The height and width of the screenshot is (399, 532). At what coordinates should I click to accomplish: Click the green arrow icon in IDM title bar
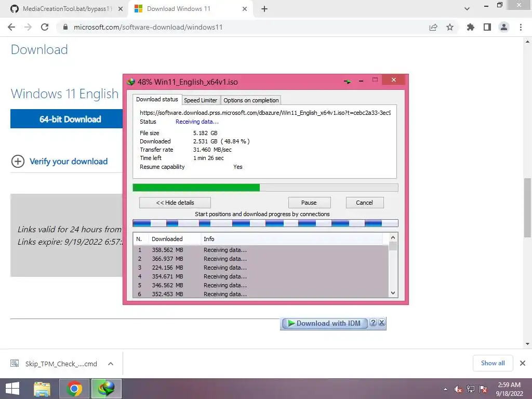[347, 82]
